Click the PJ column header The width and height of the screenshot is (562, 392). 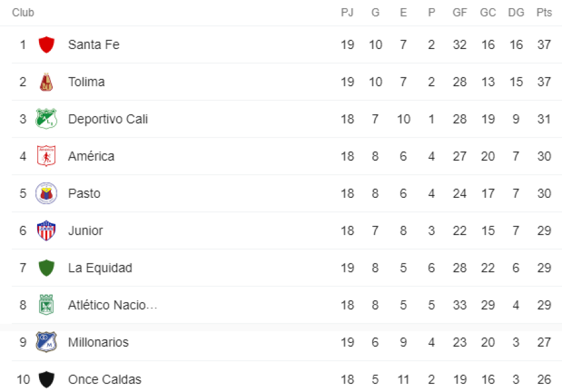(x=347, y=12)
